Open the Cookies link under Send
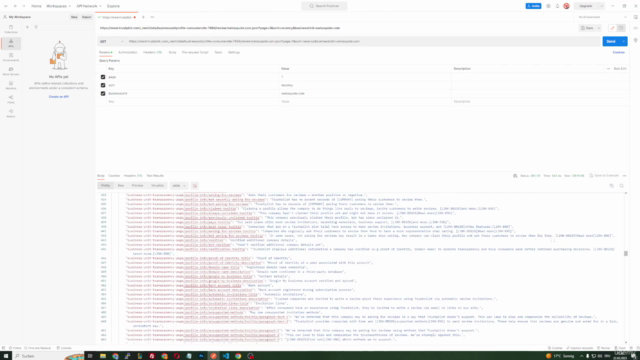The width and height of the screenshot is (640, 360). (x=619, y=52)
